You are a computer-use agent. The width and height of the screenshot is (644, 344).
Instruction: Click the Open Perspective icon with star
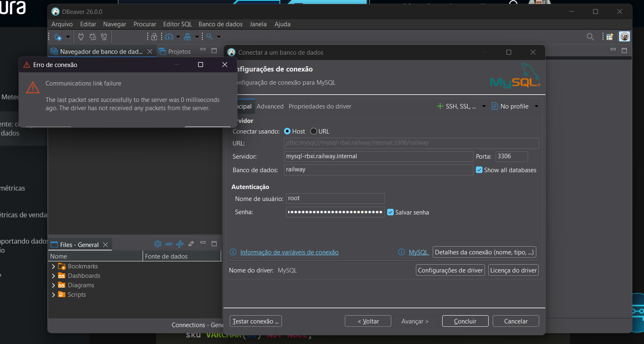tap(610, 37)
